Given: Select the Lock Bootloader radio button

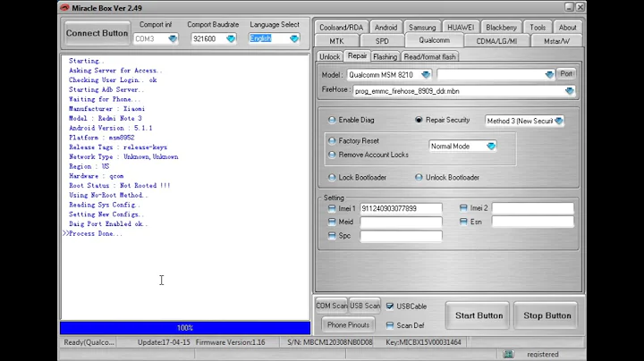Looking at the screenshot, I should click(x=332, y=177).
